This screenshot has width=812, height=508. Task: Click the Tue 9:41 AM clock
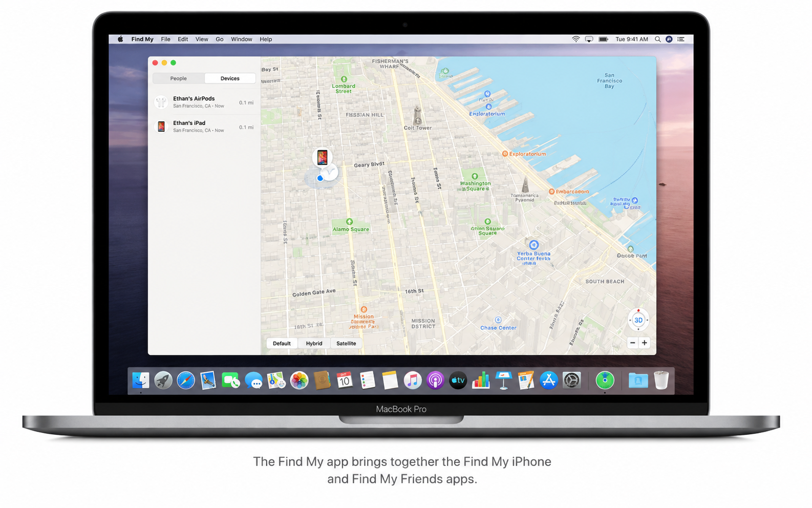pos(631,39)
